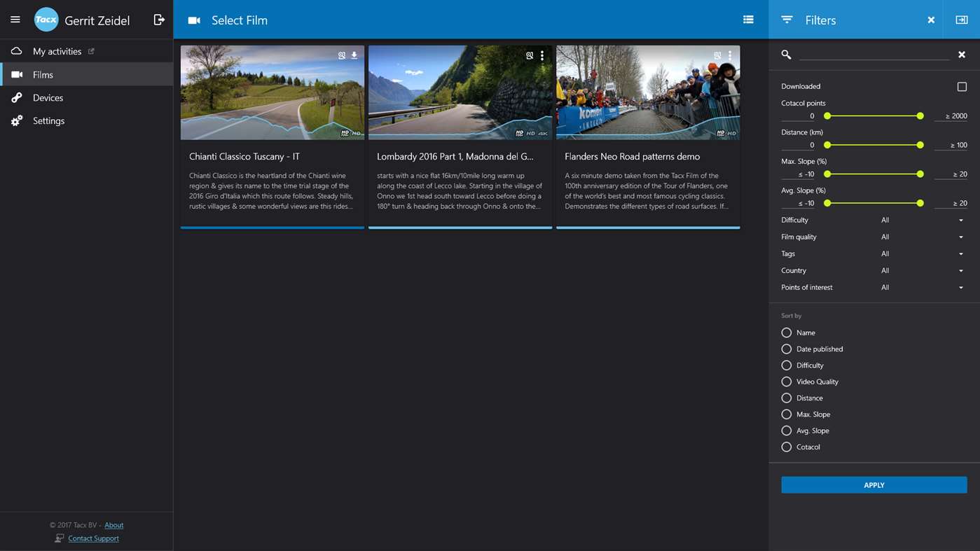Click Avg. Slope slider maximum handle
The height and width of the screenshot is (551, 980).
(x=920, y=203)
